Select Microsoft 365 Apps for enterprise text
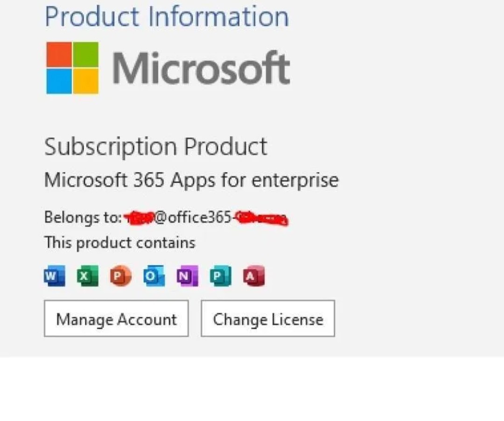The width and height of the screenshot is (504, 421). click(x=191, y=180)
